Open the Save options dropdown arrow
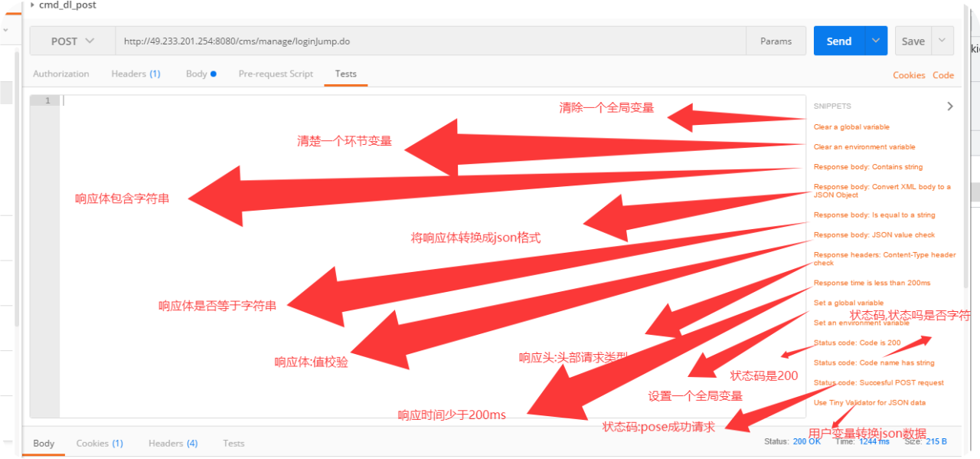Screen dimensions: 980x459 (x=942, y=41)
